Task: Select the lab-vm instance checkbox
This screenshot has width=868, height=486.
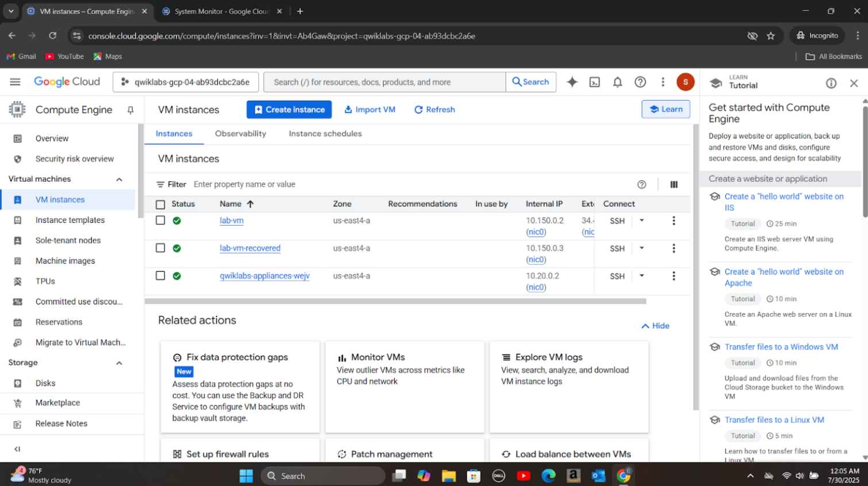Action: [160, 221]
